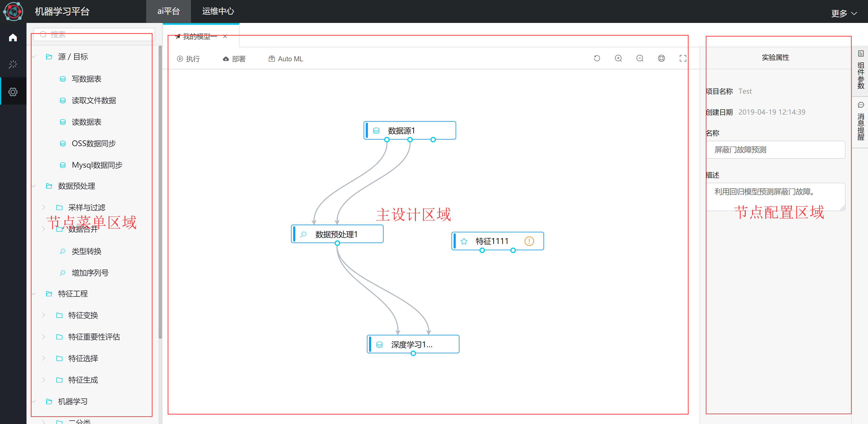Click the refresh icon in canvas toolbar
868x424 pixels.
(597, 58)
